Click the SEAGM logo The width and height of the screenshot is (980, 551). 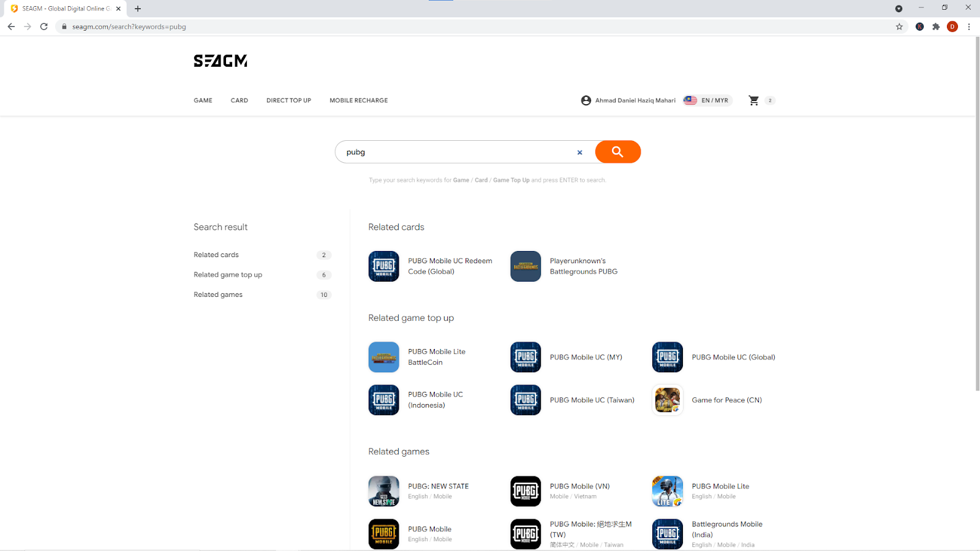[221, 61]
